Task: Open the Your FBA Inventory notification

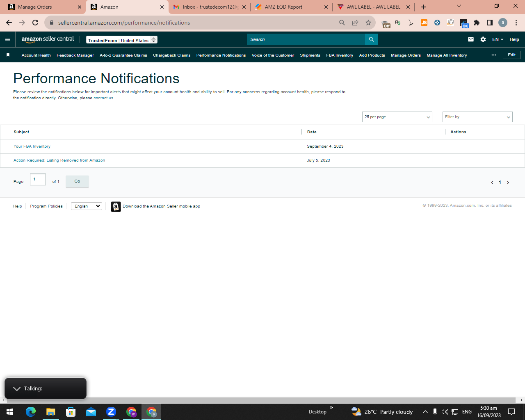Action: (x=32, y=146)
